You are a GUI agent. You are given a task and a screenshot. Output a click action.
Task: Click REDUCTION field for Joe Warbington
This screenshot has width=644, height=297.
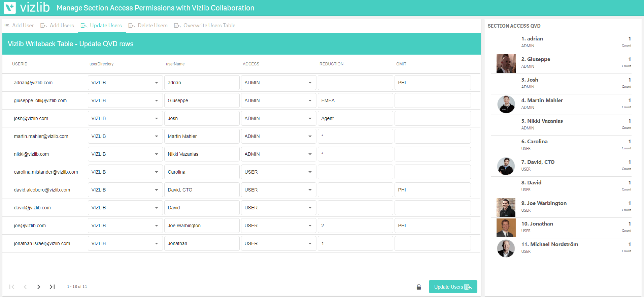(x=355, y=226)
